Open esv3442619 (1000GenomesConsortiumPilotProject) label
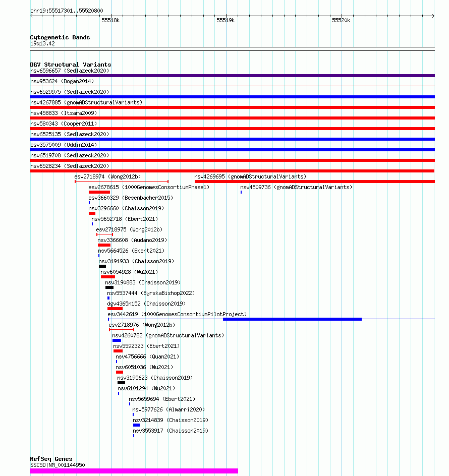Screen dimensions: 449x476 [x=177, y=315]
